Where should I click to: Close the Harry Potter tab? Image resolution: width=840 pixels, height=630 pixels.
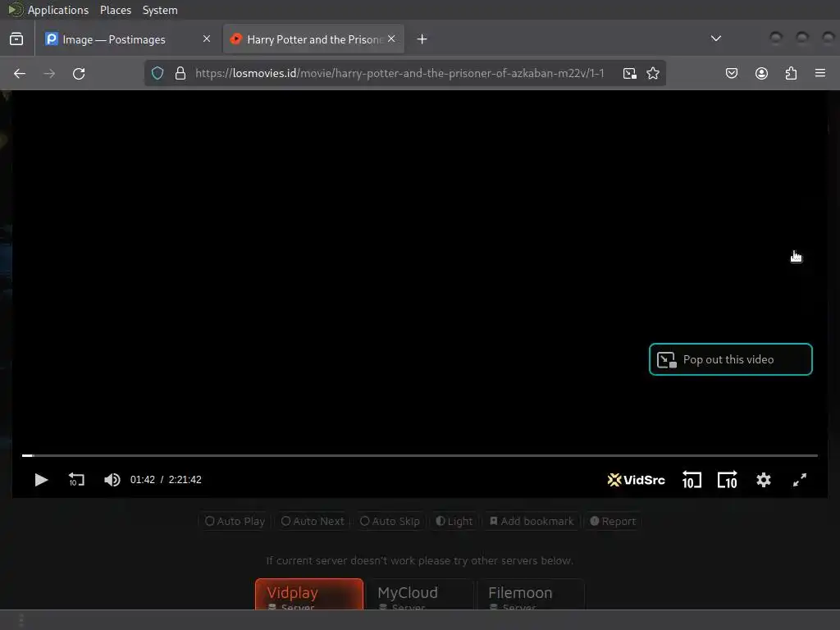391,39
